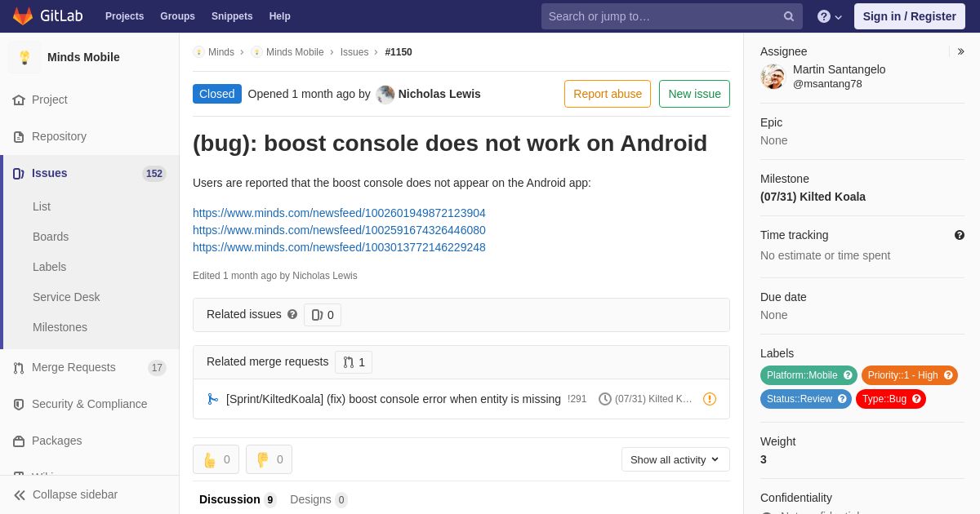
Task: Click the Related issues help icon
Action: (292, 314)
